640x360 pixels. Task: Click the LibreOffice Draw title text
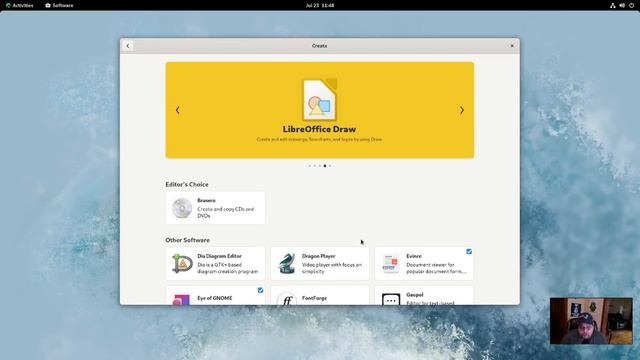(x=320, y=129)
